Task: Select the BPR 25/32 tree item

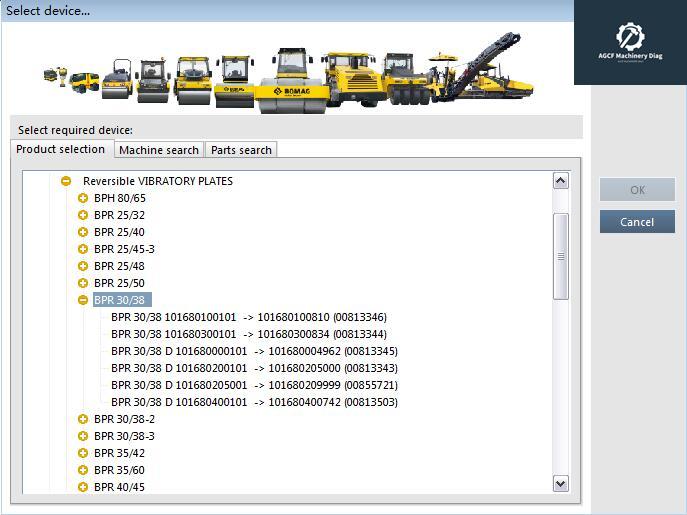Action: tap(119, 215)
